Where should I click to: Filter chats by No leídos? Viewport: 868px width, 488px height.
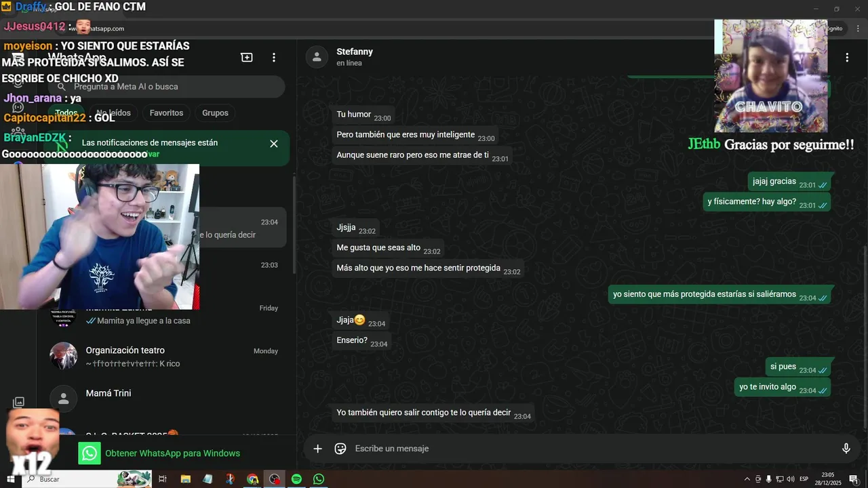113,113
